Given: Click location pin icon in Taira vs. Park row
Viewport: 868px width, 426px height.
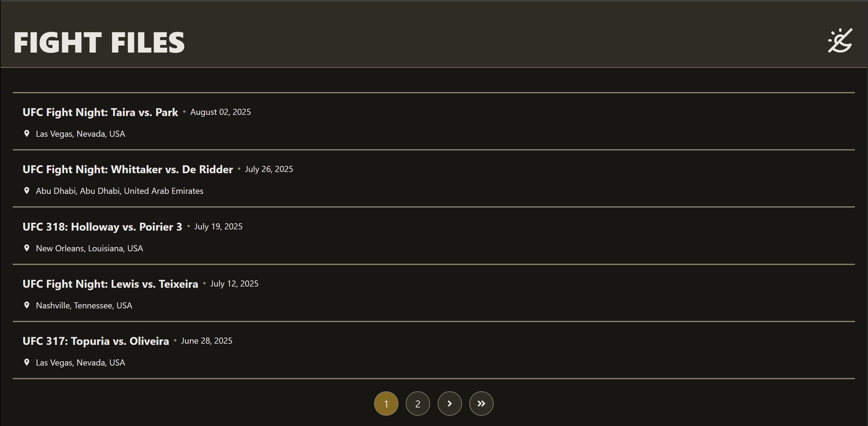Looking at the screenshot, I should (x=27, y=133).
